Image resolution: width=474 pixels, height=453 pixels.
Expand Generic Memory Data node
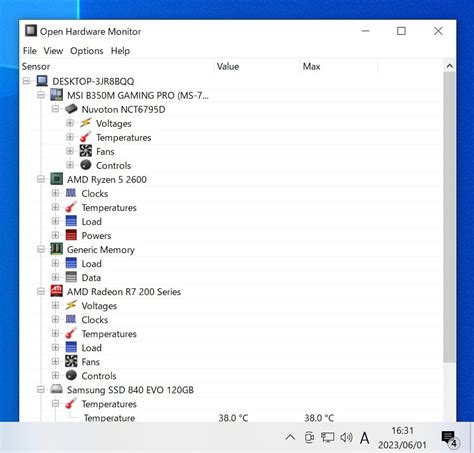[55, 277]
